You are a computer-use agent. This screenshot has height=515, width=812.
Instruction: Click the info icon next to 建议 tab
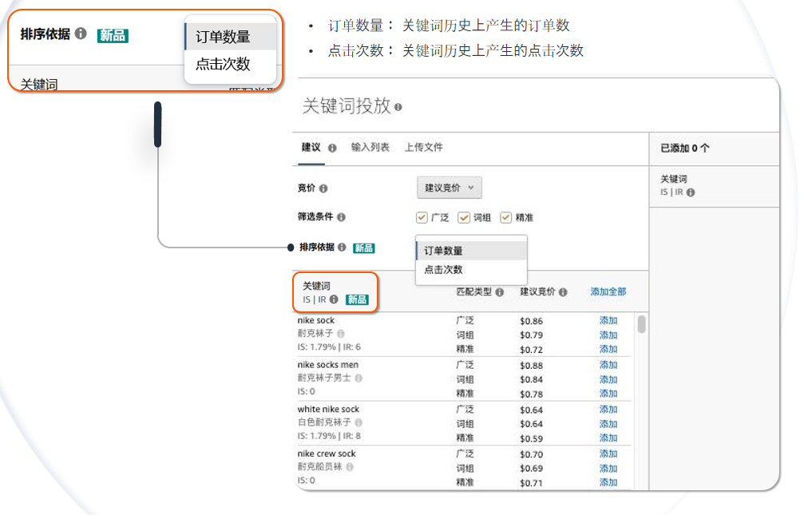click(x=334, y=147)
